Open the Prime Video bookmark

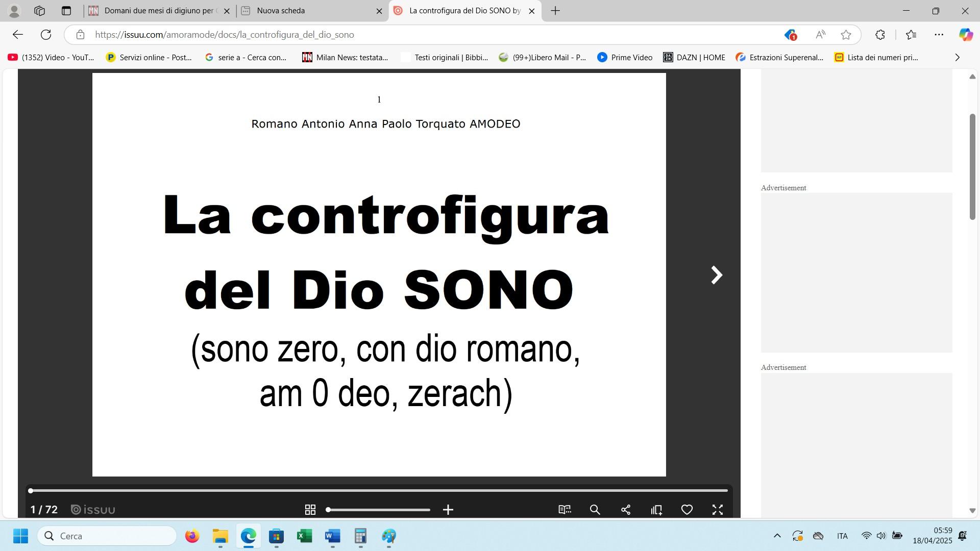pos(625,58)
